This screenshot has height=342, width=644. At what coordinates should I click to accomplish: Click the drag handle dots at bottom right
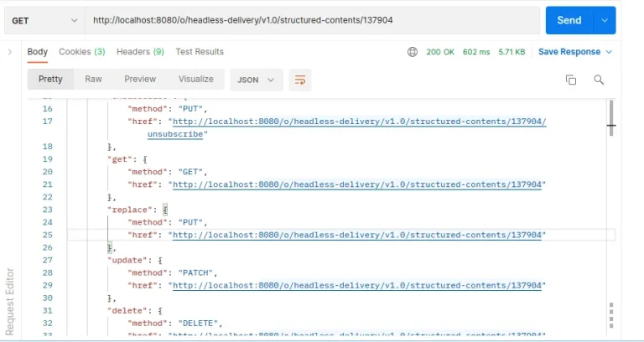611,315
